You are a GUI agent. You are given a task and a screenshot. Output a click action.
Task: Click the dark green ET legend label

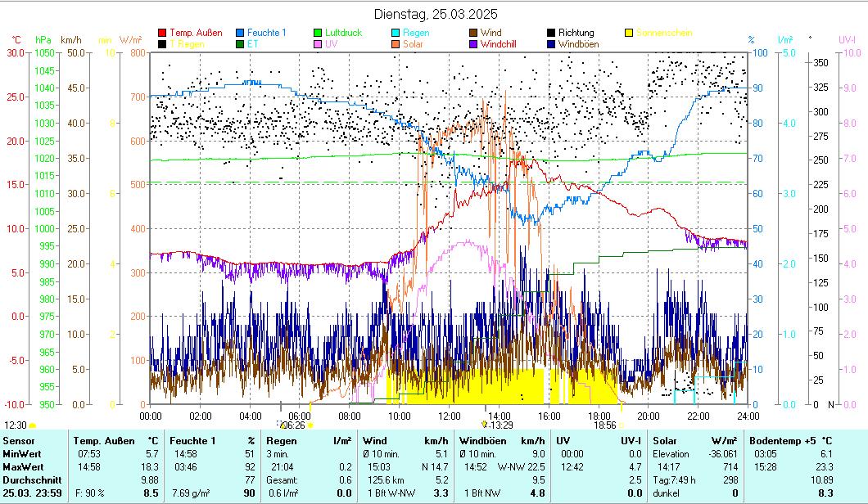252,44
